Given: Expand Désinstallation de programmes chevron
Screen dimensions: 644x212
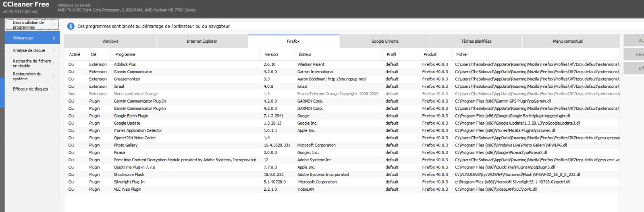Looking at the screenshot, I should 54,25.
